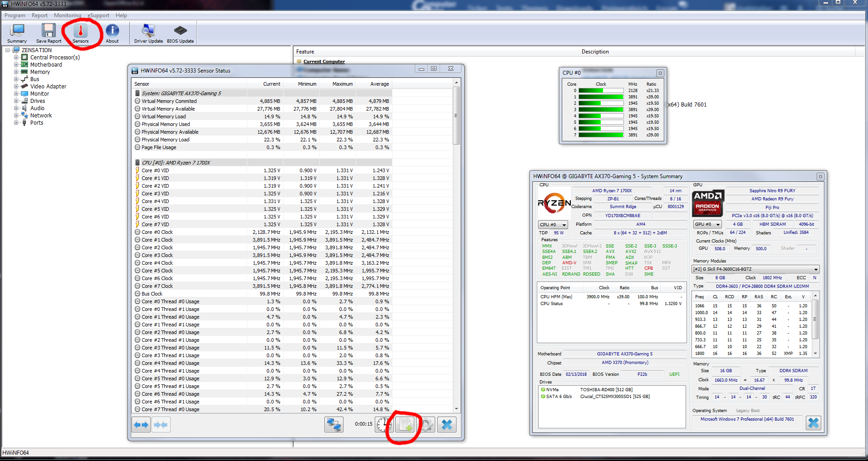The width and height of the screenshot is (868, 461).
Task: Open the CPU #0 selector dropdown
Action: [x=553, y=225]
